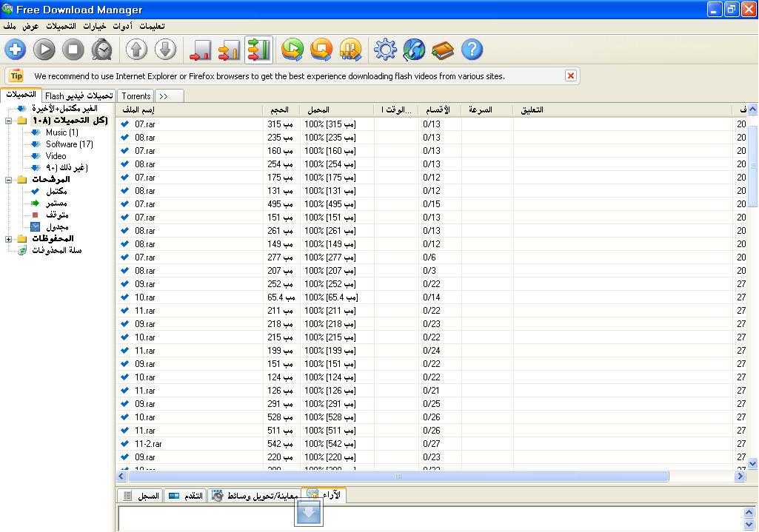Click the orange stop-all downloads icon
Screen dimensions: 759x532
pyautogui.click(x=322, y=50)
